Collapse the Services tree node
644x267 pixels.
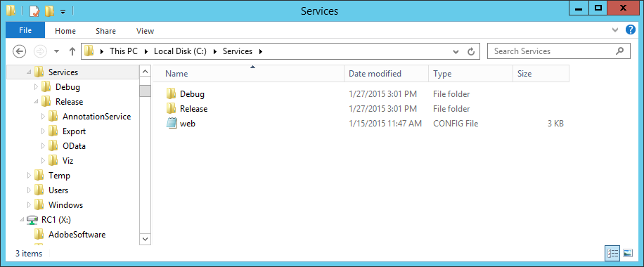pos(29,72)
